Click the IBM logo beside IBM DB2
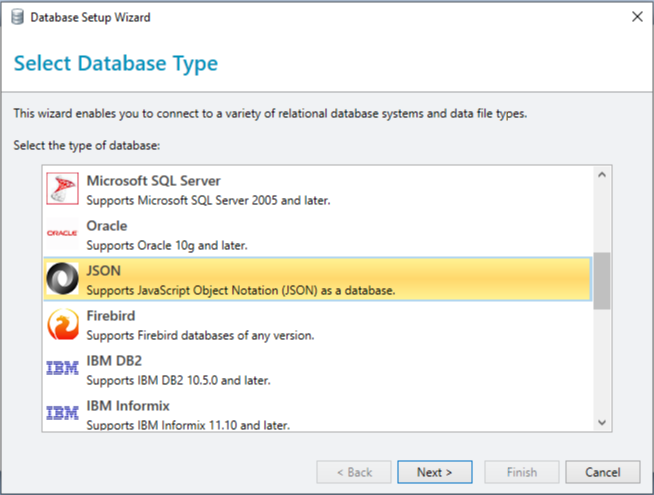 [x=62, y=368]
